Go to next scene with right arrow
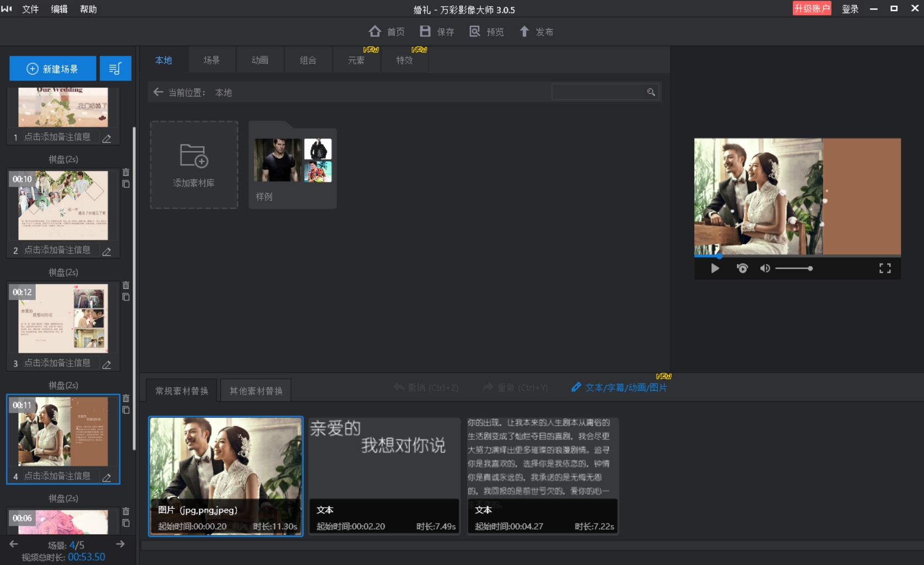This screenshot has width=924, height=565. (120, 544)
